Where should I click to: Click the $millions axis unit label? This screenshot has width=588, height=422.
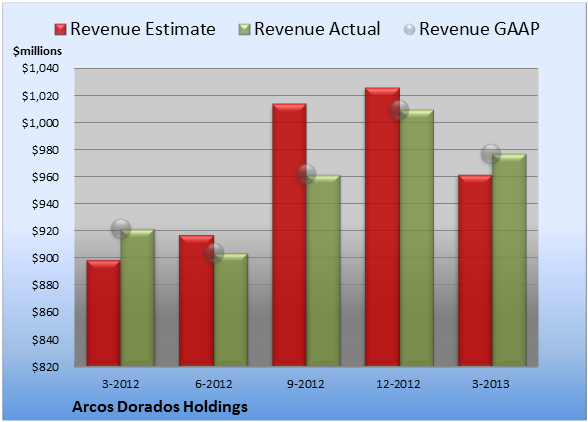pos(38,51)
